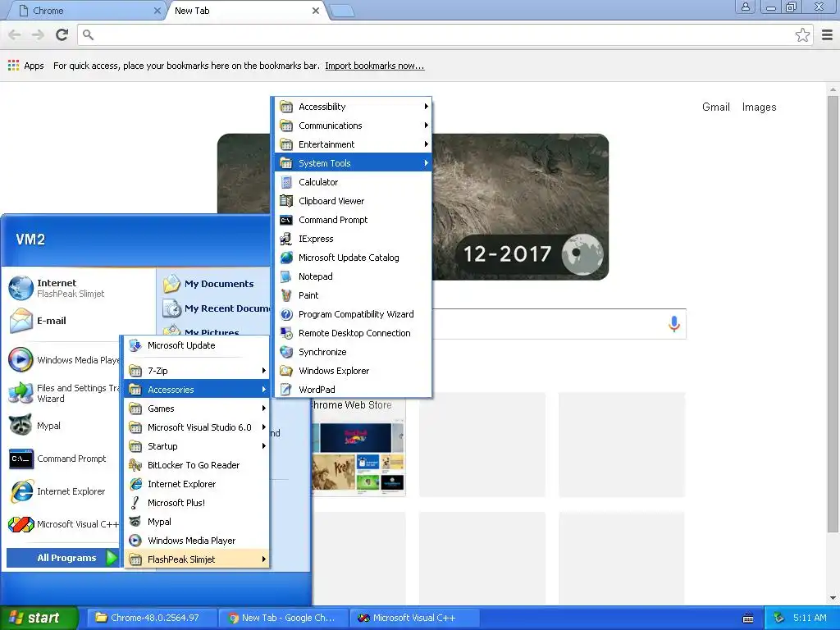Click the bookmark star icon in the address bar

[x=802, y=34]
